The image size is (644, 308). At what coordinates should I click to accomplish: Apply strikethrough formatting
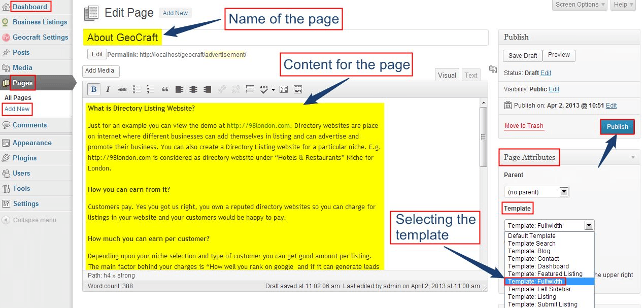122,89
